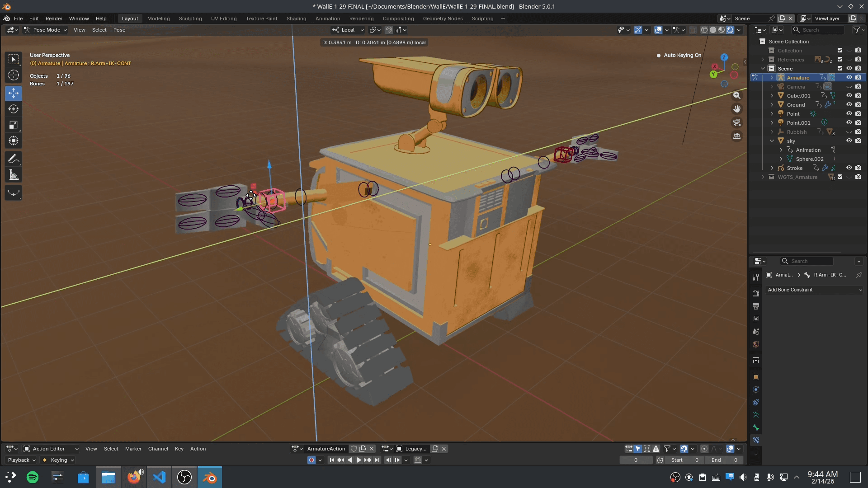Image resolution: width=868 pixels, height=488 pixels.
Task: Enable the Collection checkbox in the outliner
Action: click(x=840, y=50)
